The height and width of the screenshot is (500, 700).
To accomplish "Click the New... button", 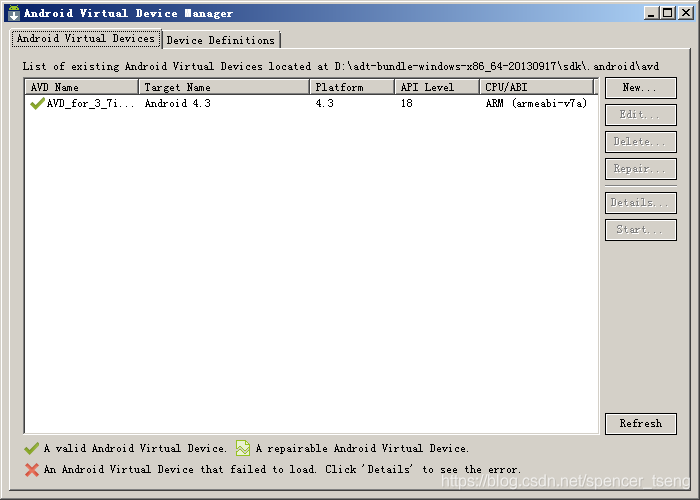I will [x=641, y=88].
